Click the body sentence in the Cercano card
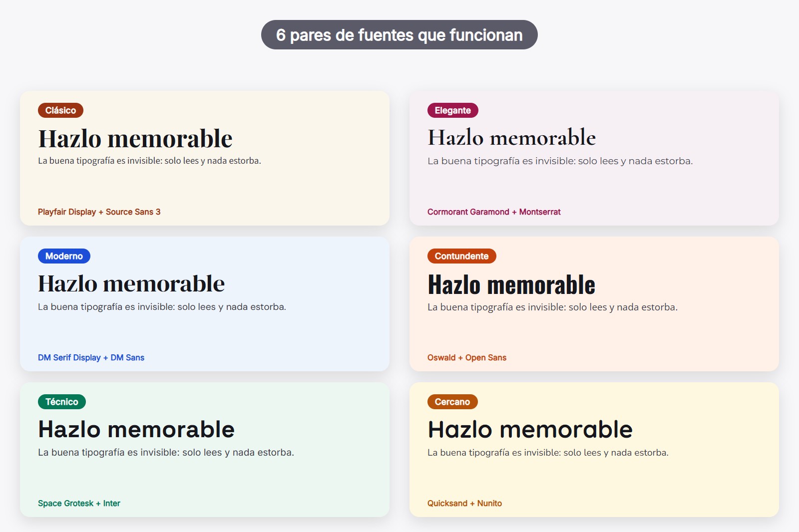Viewport: 799px width, 532px height. [x=548, y=453]
